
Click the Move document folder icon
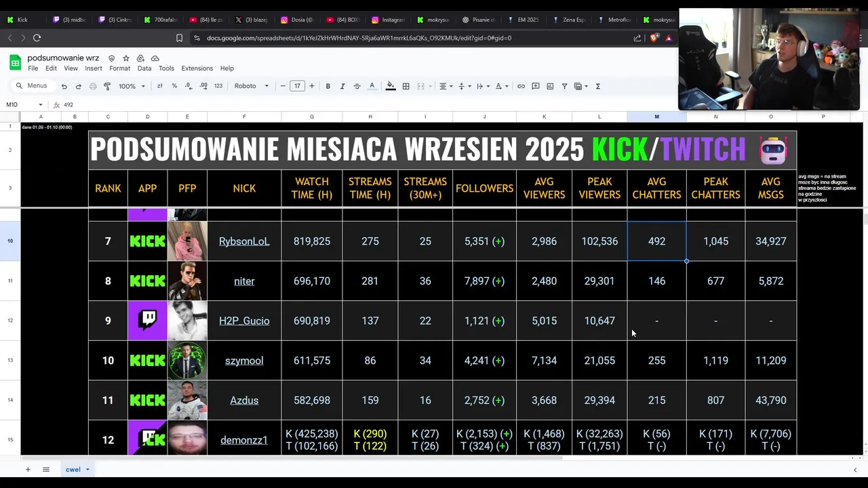[140, 58]
